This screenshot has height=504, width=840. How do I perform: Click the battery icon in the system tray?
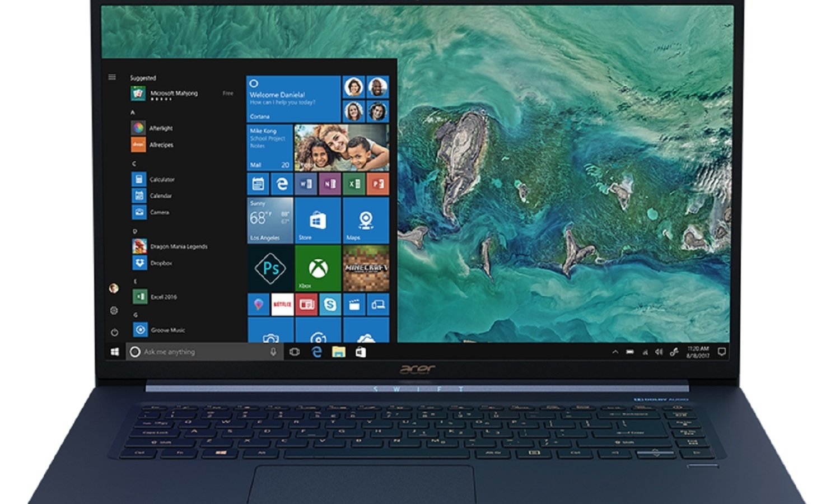(631, 352)
